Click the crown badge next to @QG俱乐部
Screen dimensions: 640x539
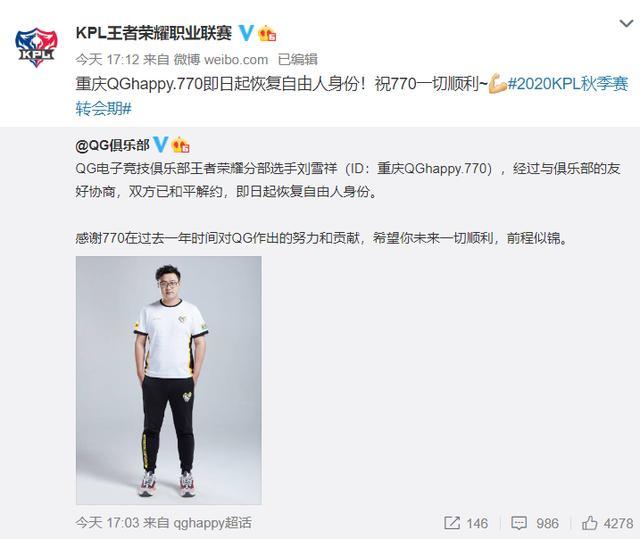[181, 144]
